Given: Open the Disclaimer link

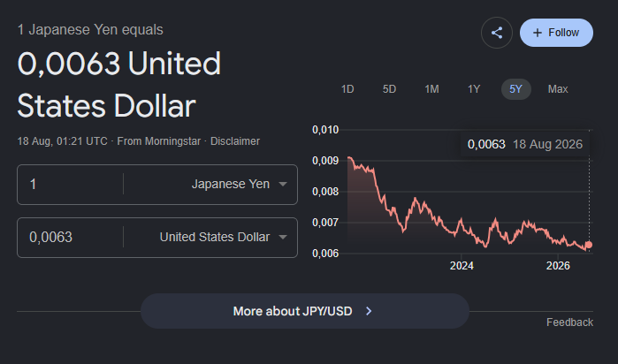Looking at the screenshot, I should (x=235, y=141).
